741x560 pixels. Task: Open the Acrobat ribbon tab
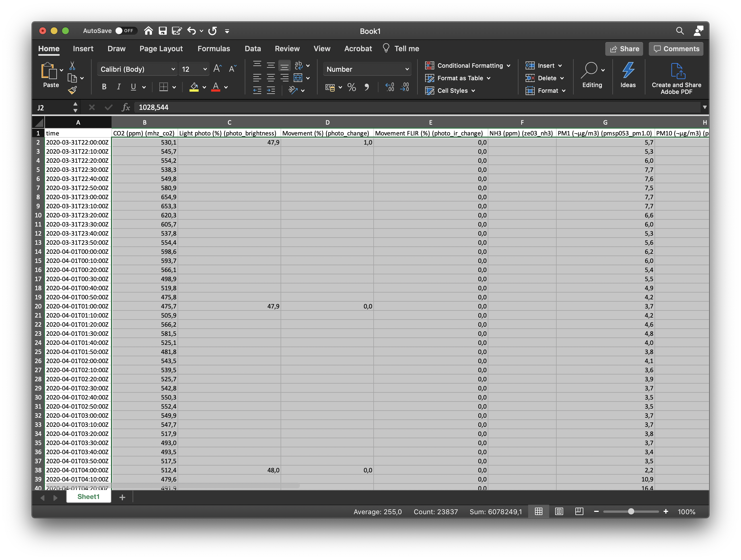[x=358, y=49]
